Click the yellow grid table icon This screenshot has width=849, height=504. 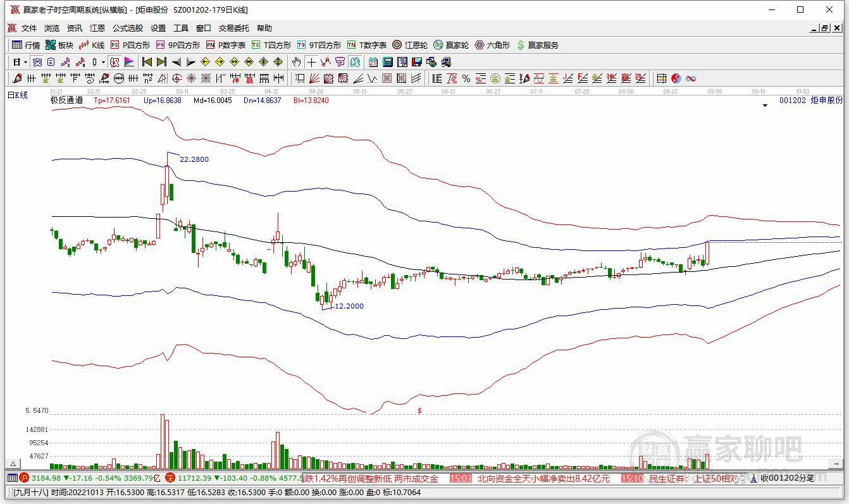coord(662,78)
